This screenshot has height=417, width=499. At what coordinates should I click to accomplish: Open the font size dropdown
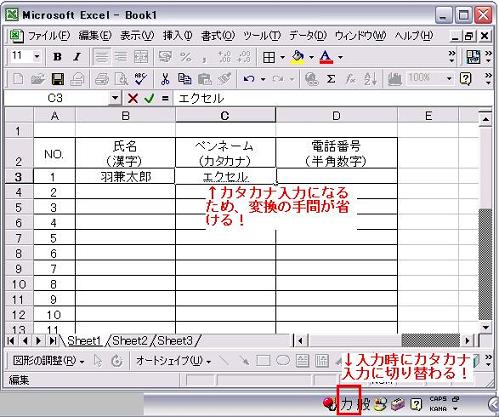(36, 57)
